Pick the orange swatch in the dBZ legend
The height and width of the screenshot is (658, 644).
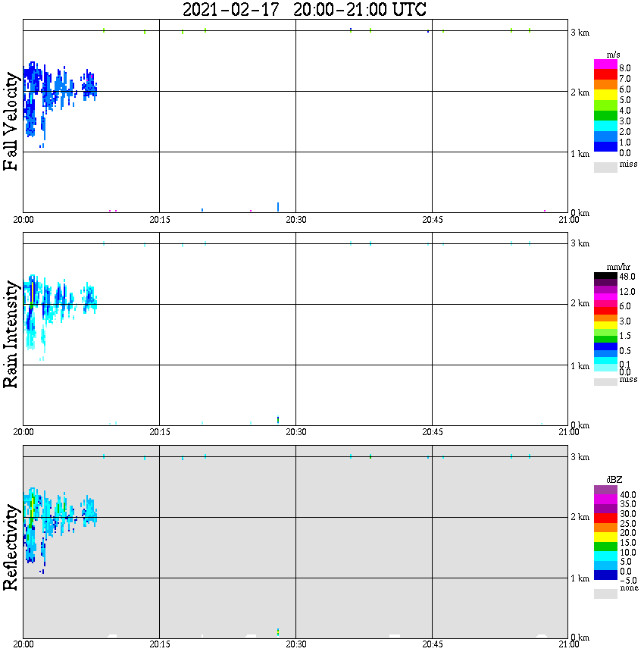pos(605,528)
